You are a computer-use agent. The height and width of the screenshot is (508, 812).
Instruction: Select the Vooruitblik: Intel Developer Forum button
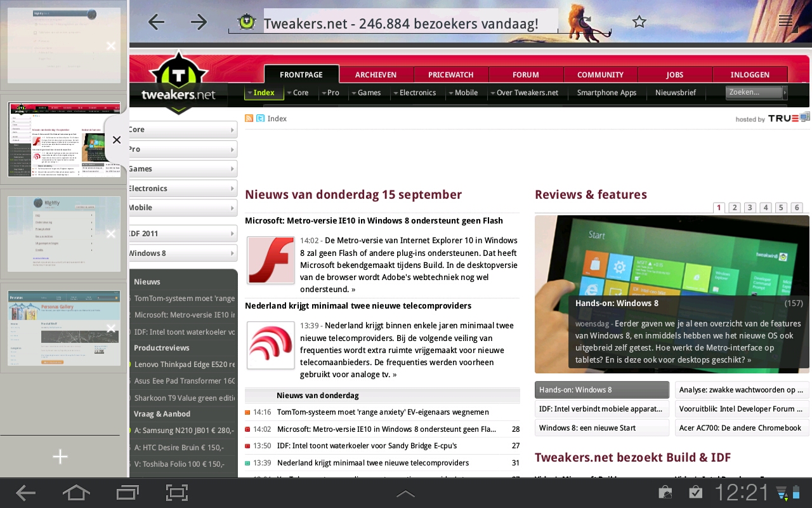742,409
